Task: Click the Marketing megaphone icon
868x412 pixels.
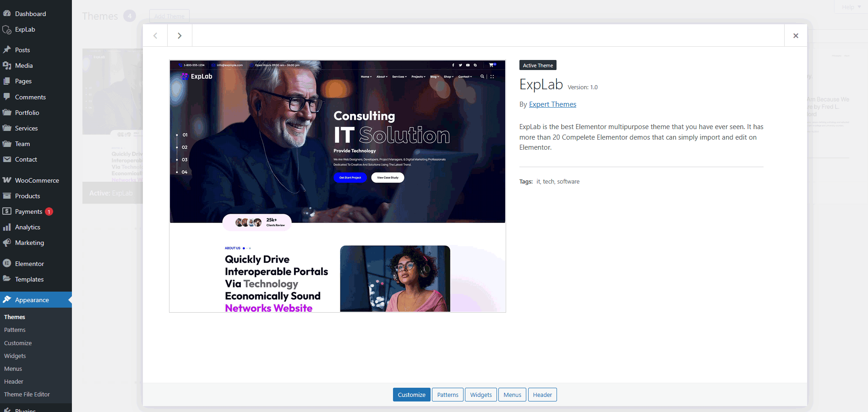Action: [7, 243]
